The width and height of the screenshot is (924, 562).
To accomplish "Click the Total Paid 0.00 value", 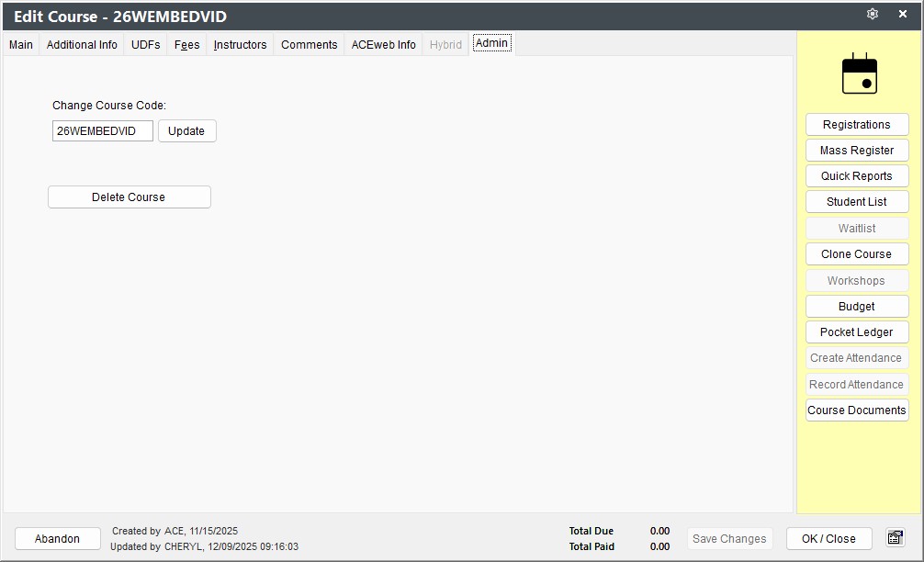I will [x=659, y=546].
